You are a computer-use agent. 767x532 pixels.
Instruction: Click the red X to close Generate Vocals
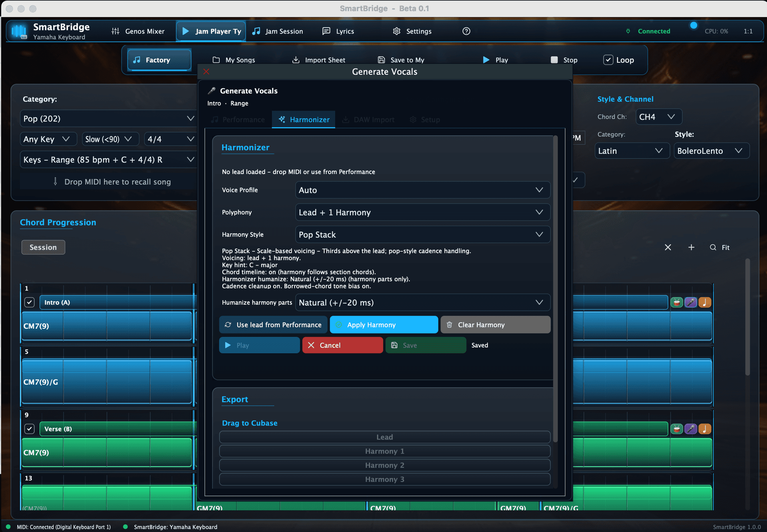(206, 71)
